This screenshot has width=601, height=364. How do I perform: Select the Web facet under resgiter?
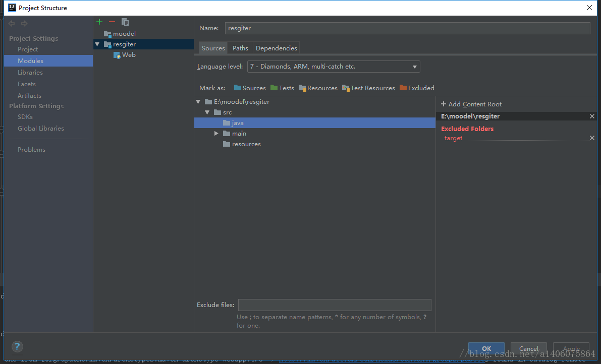pyautogui.click(x=125, y=55)
